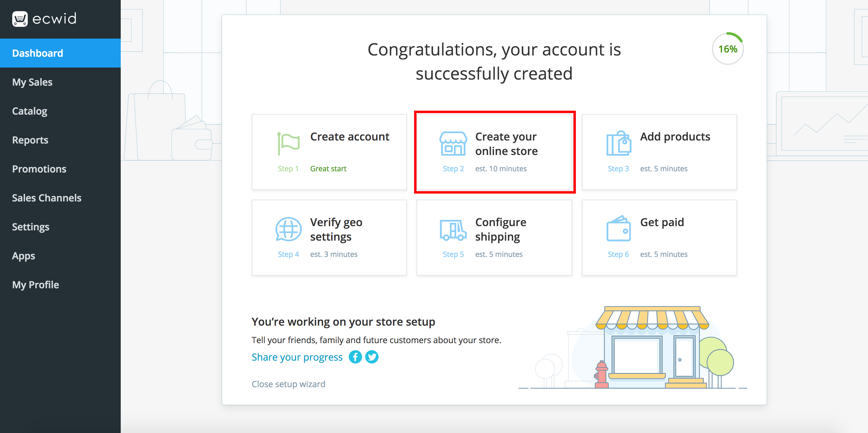The image size is (868, 433).
Task: Click the 16% progress circle indicator
Action: click(x=727, y=49)
